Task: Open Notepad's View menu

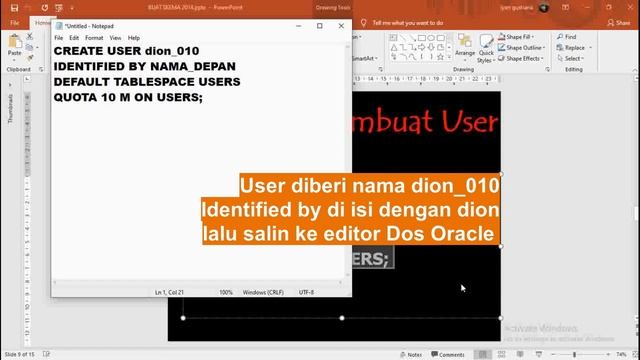Action: [x=116, y=38]
